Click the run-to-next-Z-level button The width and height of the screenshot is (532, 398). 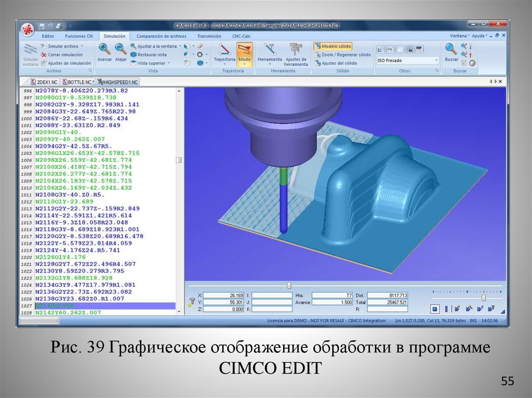pyautogui.click(x=480, y=309)
